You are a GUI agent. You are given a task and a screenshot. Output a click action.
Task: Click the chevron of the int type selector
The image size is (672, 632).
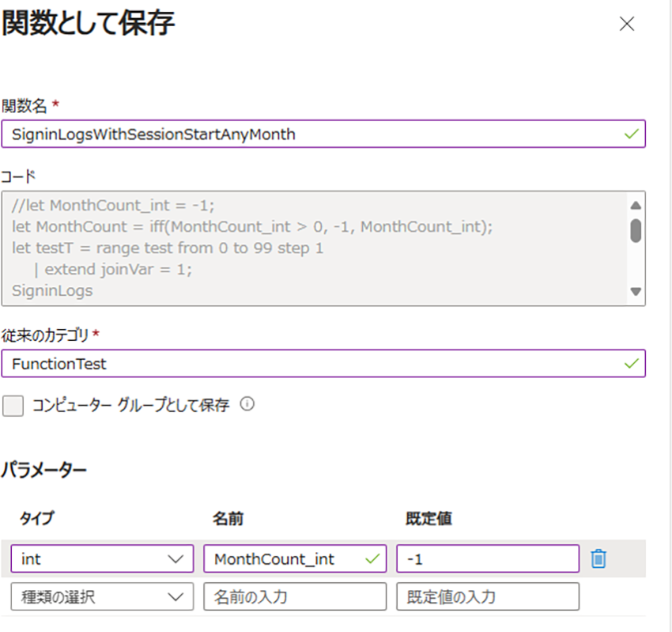pyautogui.click(x=176, y=559)
